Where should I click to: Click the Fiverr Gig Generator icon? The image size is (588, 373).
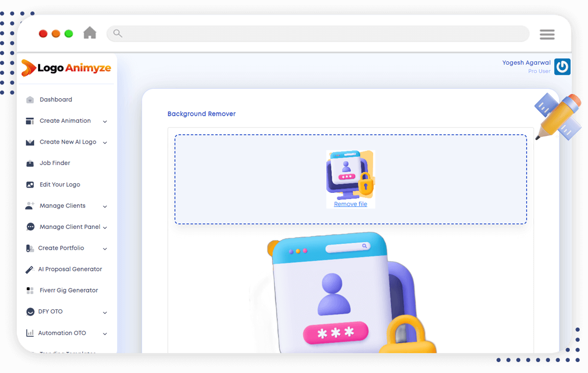tap(30, 290)
